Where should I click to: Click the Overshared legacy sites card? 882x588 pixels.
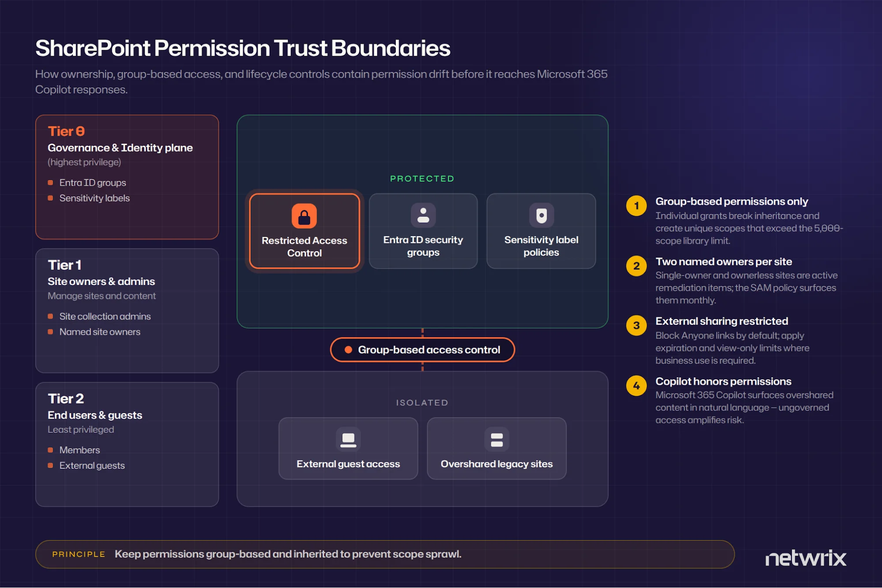(x=496, y=449)
